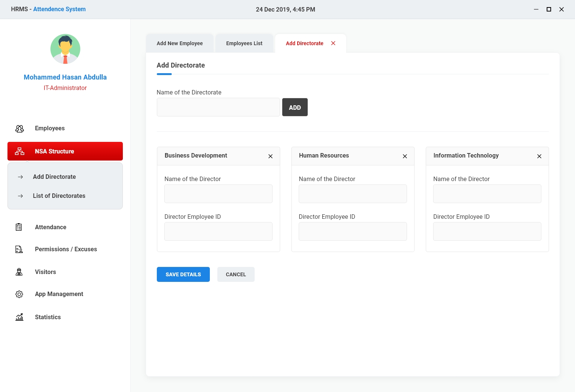Switch to the Add New Employee tab

(180, 43)
